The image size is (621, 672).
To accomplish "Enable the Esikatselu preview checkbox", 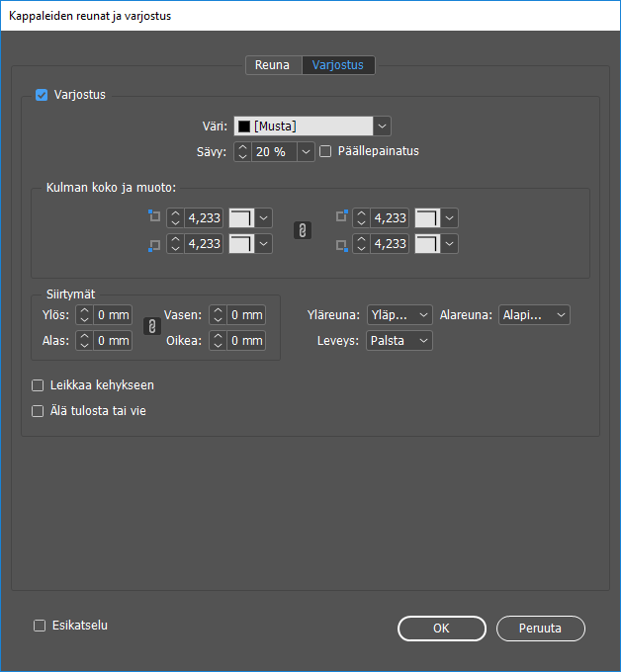I will [x=40, y=626].
